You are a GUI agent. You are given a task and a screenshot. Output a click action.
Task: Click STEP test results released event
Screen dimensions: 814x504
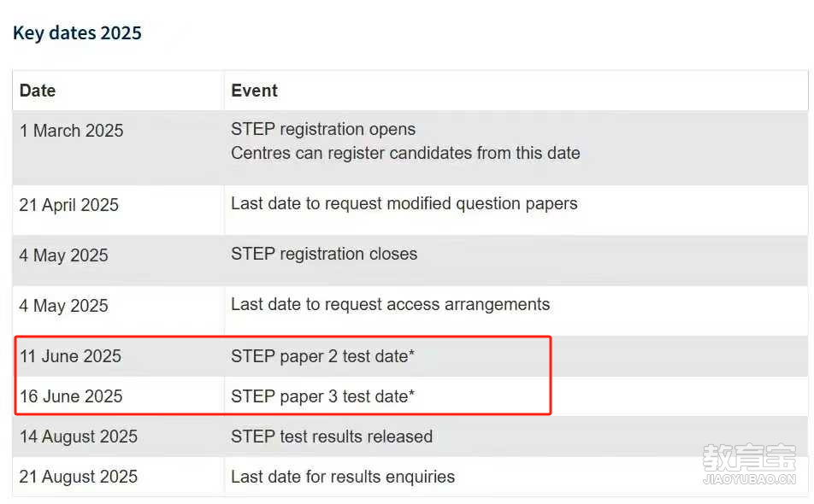(x=332, y=437)
